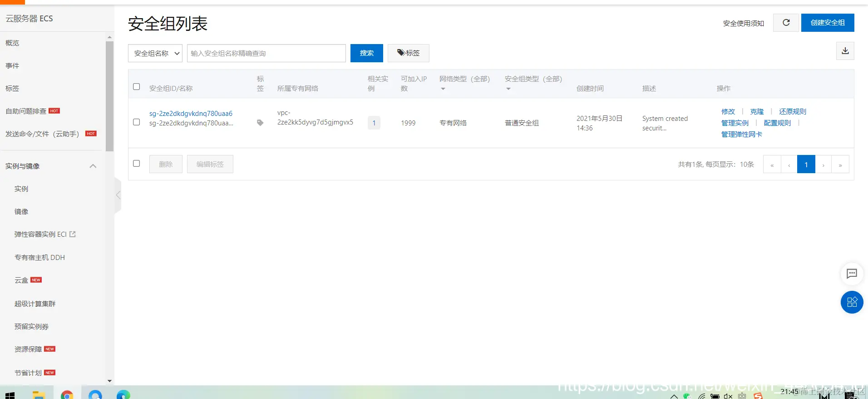Open Windows Start menu
The height and width of the screenshot is (399, 868).
(x=10, y=395)
